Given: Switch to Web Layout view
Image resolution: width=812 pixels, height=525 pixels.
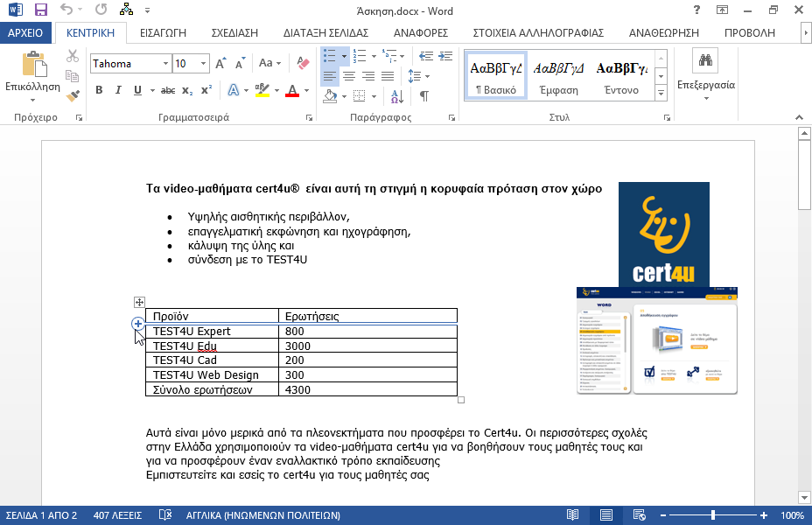Looking at the screenshot, I should 639,515.
